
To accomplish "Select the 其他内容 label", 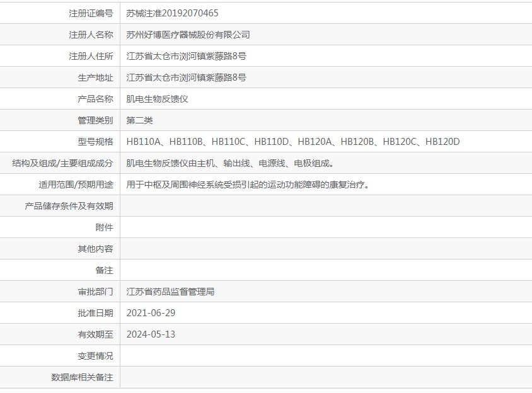I will click(95, 249).
